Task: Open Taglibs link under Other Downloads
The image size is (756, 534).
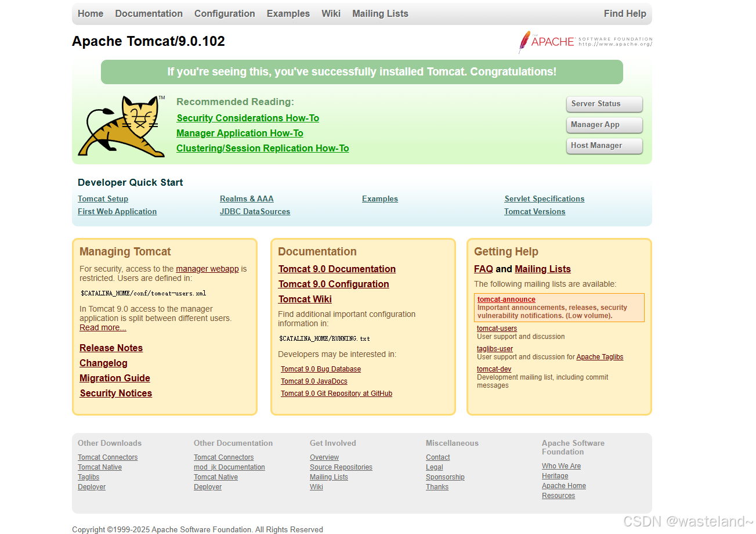Action: pyautogui.click(x=88, y=477)
